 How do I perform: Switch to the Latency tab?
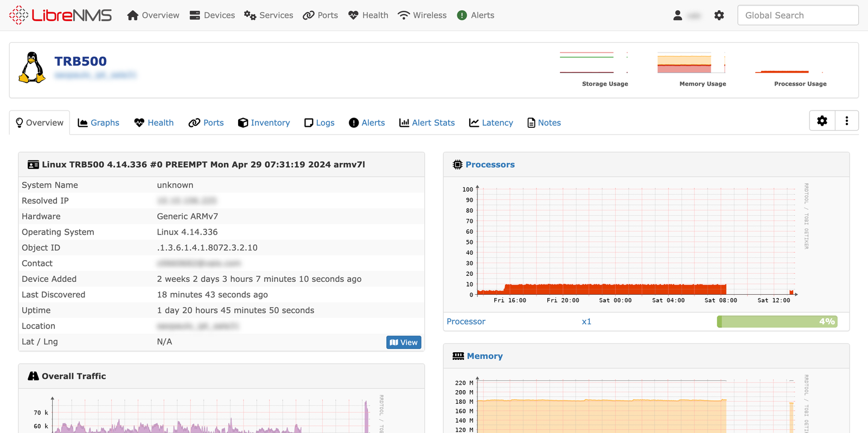click(x=491, y=122)
